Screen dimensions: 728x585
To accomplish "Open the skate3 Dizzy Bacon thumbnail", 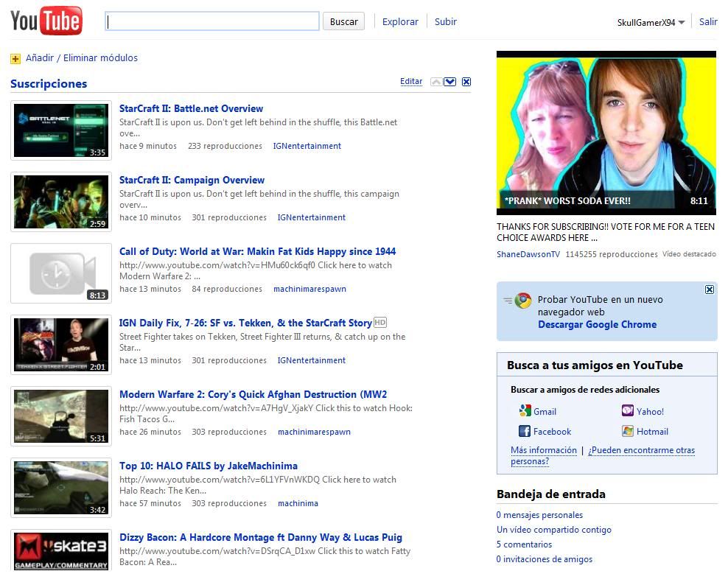I will pyautogui.click(x=61, y=550).
